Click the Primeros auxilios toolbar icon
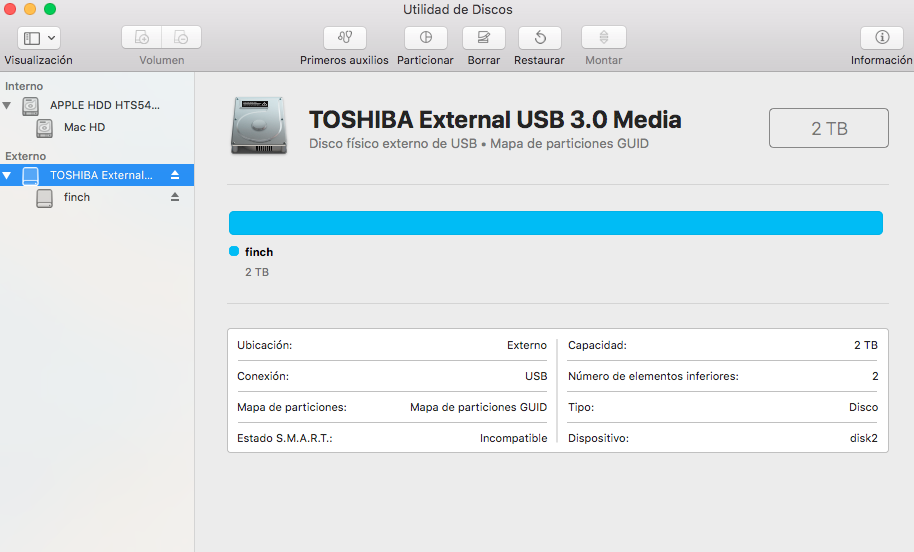Image resolution: width=914 pixels, height=552 pixels. pos(344,38)
